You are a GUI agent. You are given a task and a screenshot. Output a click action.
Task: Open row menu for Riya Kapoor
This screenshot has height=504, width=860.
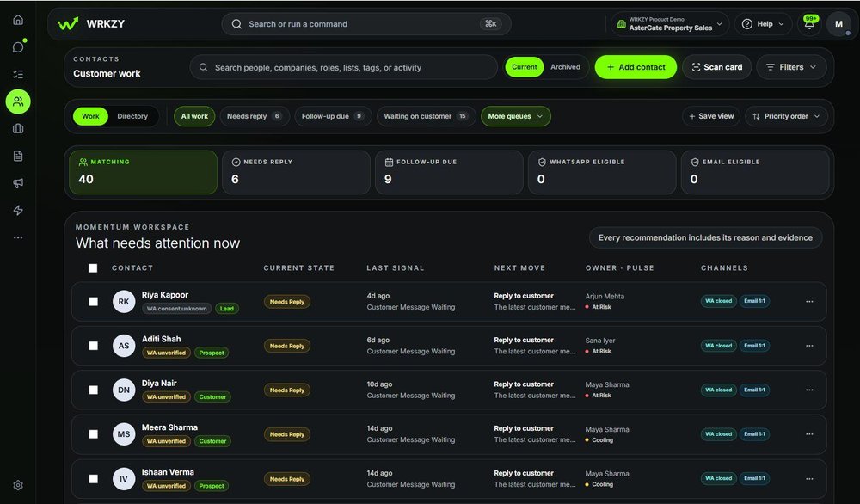[x=809, y=302]
